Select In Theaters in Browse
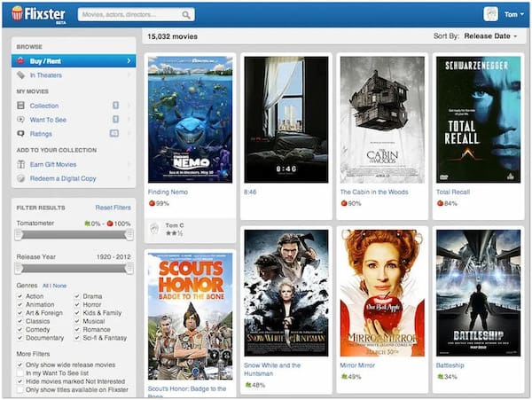 [74, 75]
